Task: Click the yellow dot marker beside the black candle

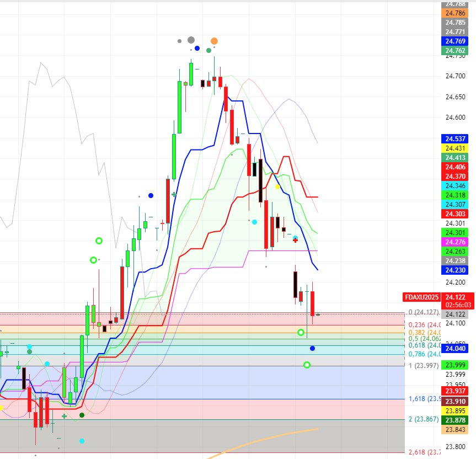Action: tap(277, 187)
